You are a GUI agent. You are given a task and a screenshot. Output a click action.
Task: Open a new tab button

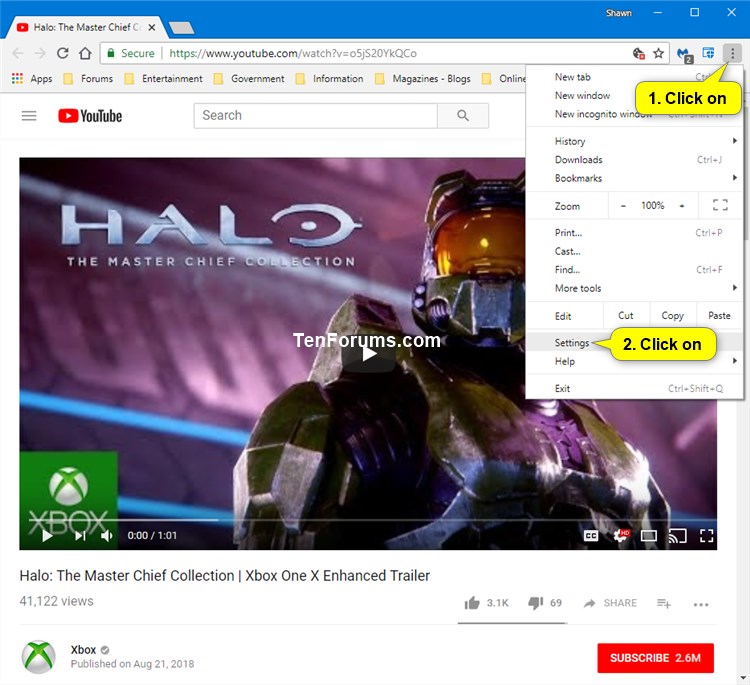182,28
